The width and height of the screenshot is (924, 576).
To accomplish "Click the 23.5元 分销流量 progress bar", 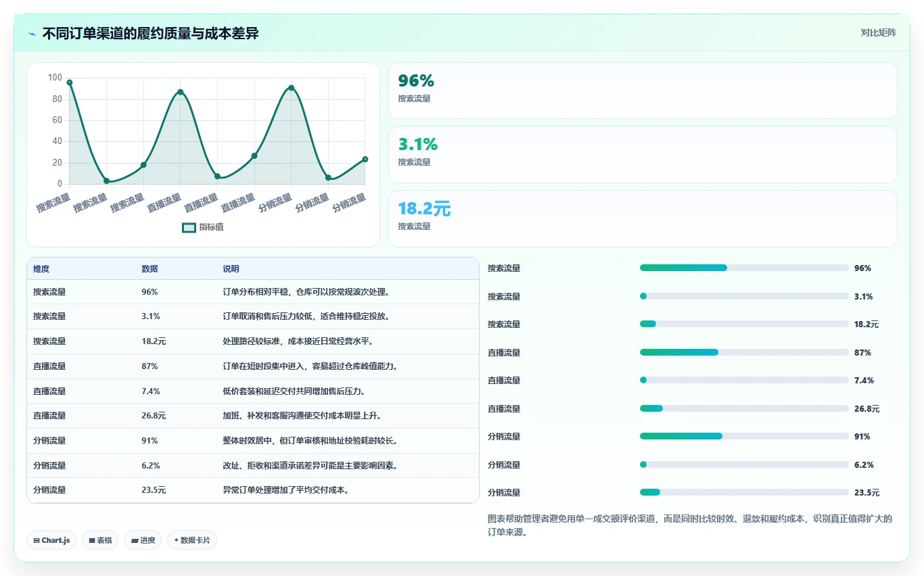I will click(x=744, y=492).
